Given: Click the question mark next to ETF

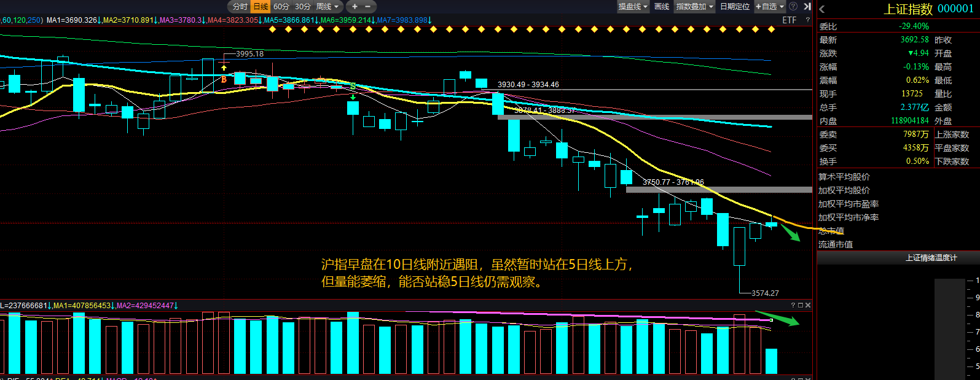Looking at the screenshot, I should click(808, 20).
